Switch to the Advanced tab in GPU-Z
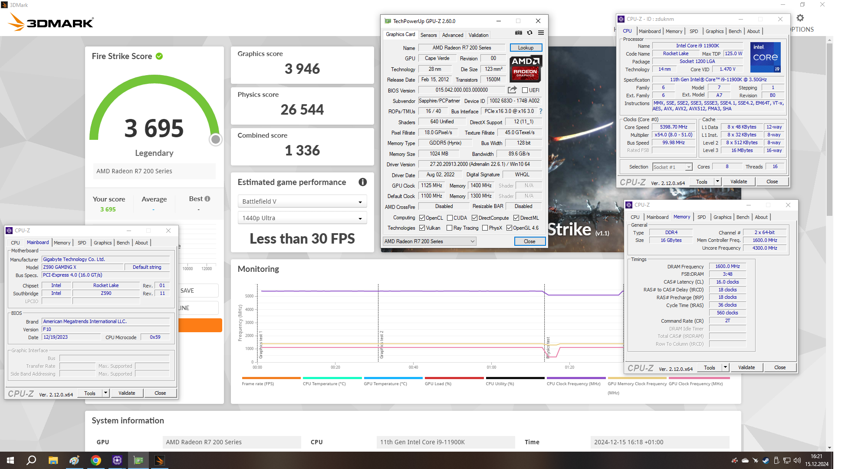This screenshot has height=469, width=868. (x=452, y=35)
